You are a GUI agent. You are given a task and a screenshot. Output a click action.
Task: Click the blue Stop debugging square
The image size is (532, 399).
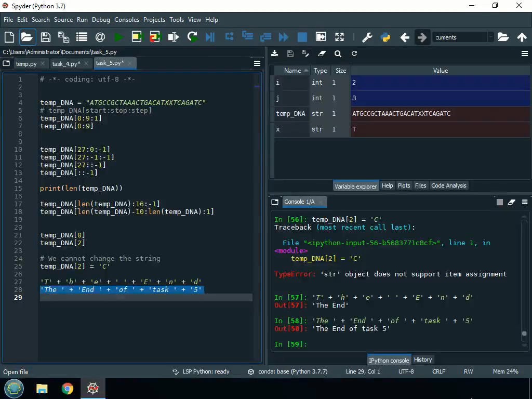[302, 37]
